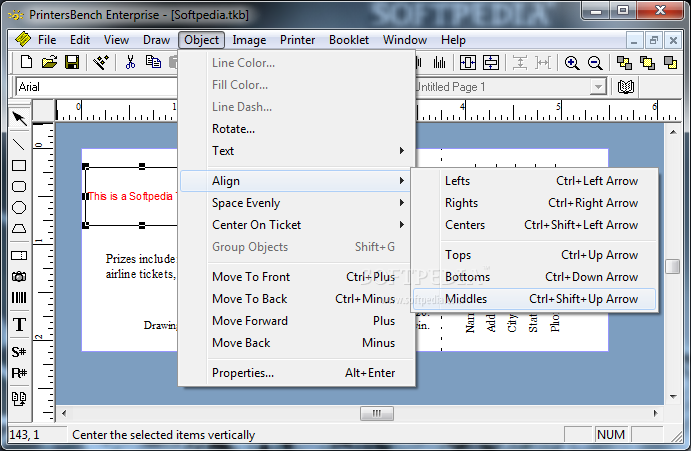Click the Zoom Out magnifier
This screenshot has height=451, width=691.
(x=595, y=63)
